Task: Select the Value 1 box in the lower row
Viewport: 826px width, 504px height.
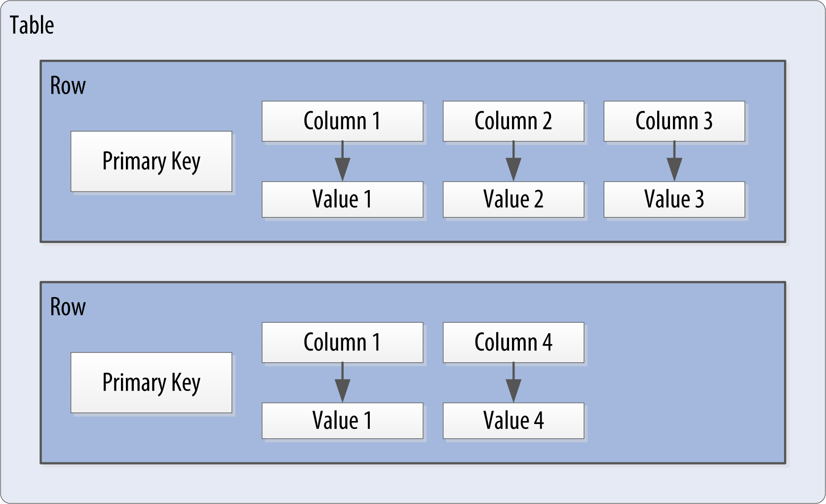Action: [342, 421]
